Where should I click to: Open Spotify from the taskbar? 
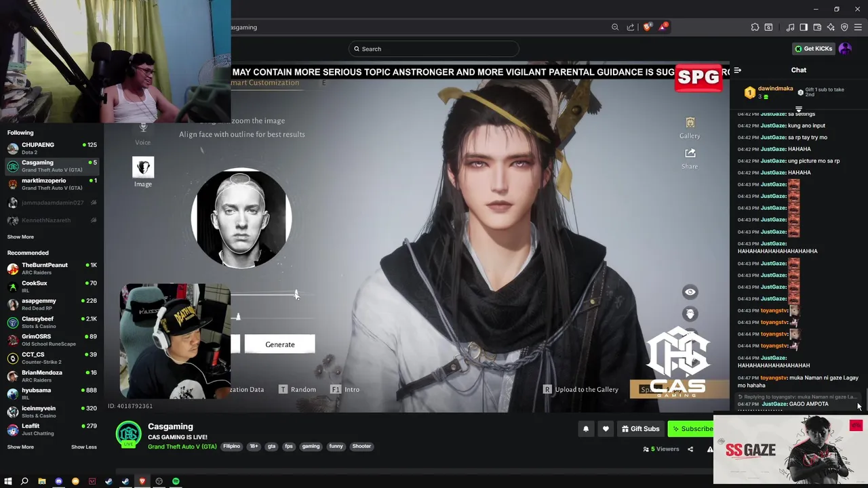pyautogui.click(x=176, y=481)
